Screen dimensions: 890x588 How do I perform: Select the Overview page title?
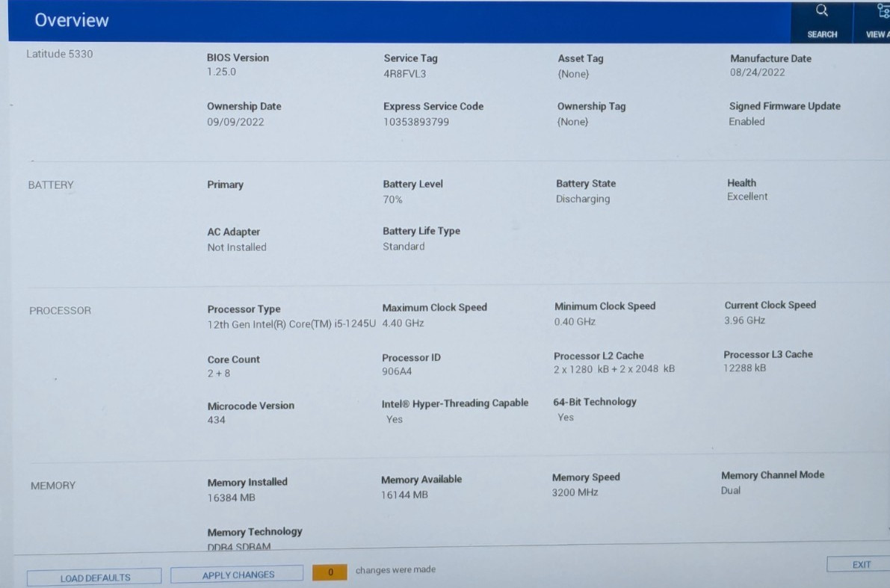coord(72,20)
